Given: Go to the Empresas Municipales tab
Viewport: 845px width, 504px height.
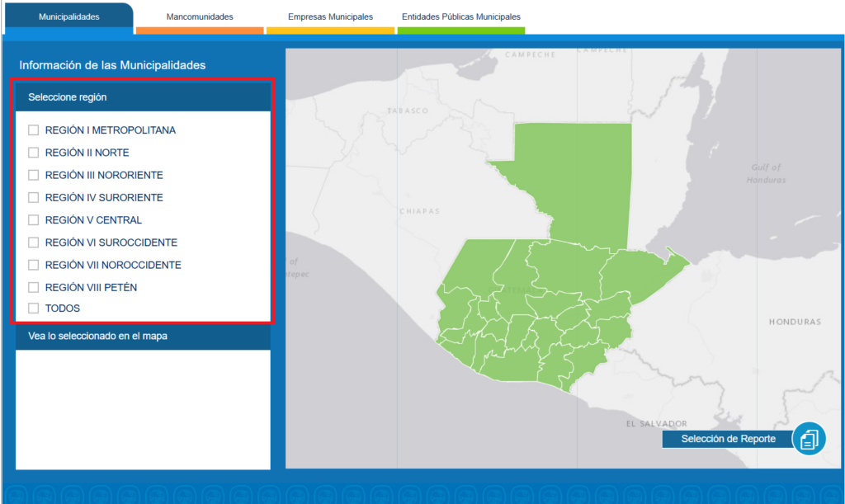Looking at the screenshot, I should pos(330,16).
